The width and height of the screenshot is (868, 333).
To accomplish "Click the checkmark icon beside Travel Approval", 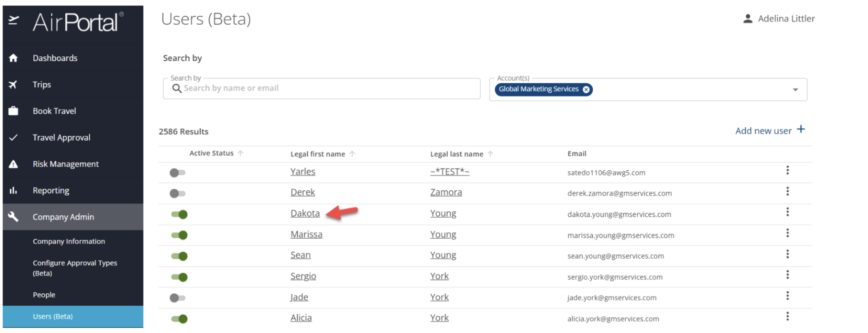I will (x=13, y=137).
